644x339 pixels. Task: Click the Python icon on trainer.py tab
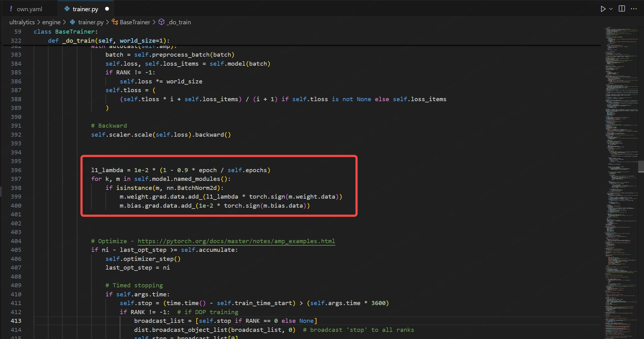(67, 9)
